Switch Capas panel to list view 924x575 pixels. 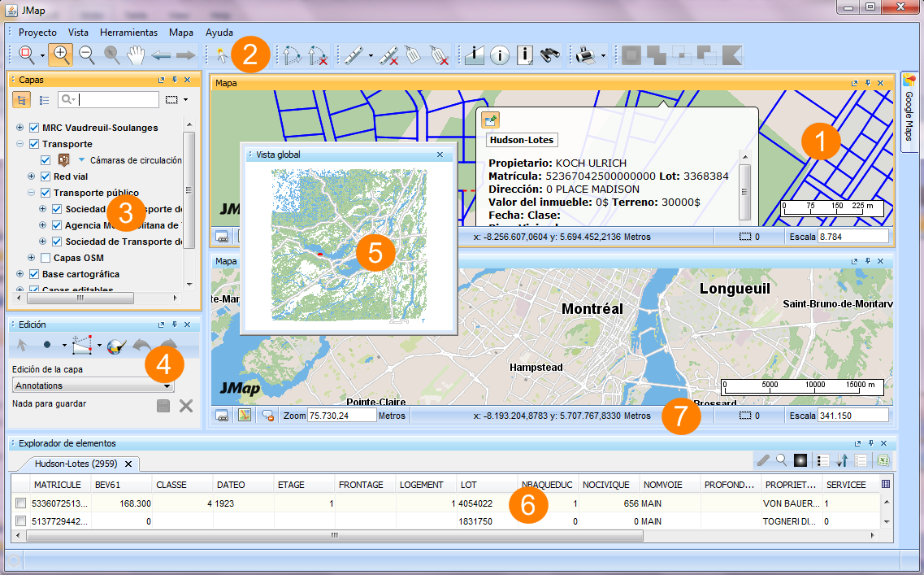click(x=44, y=100)
